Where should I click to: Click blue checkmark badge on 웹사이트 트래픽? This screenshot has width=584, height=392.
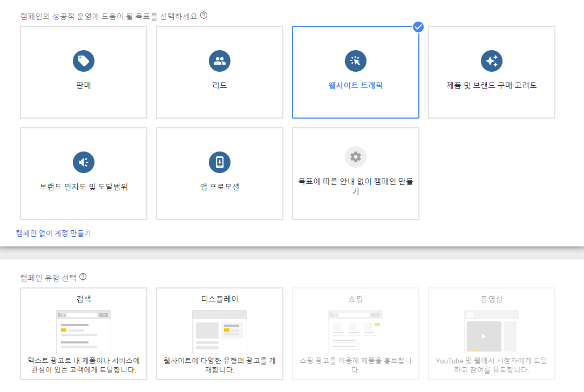coord(418,27)
